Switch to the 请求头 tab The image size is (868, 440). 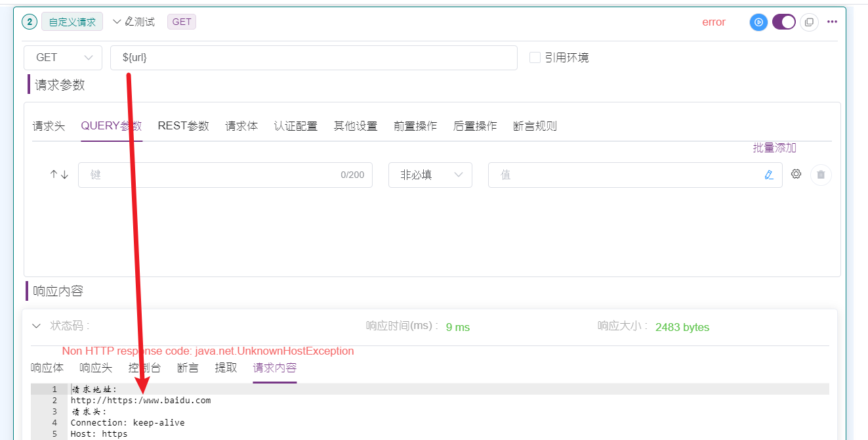point(49,126)
